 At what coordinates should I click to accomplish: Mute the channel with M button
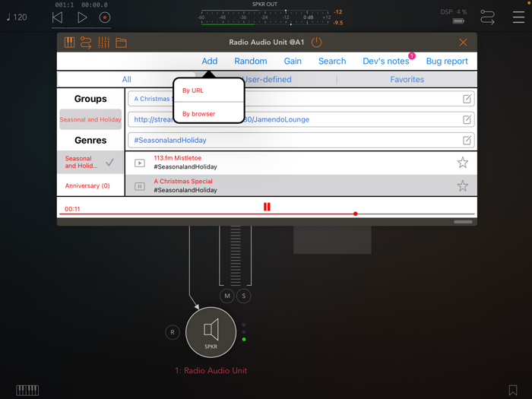[227, 296]
